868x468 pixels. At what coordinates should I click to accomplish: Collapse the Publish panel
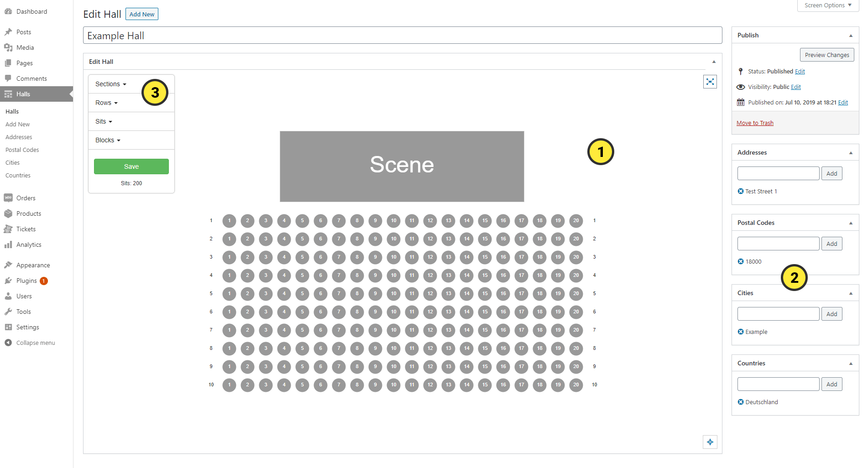851,36
